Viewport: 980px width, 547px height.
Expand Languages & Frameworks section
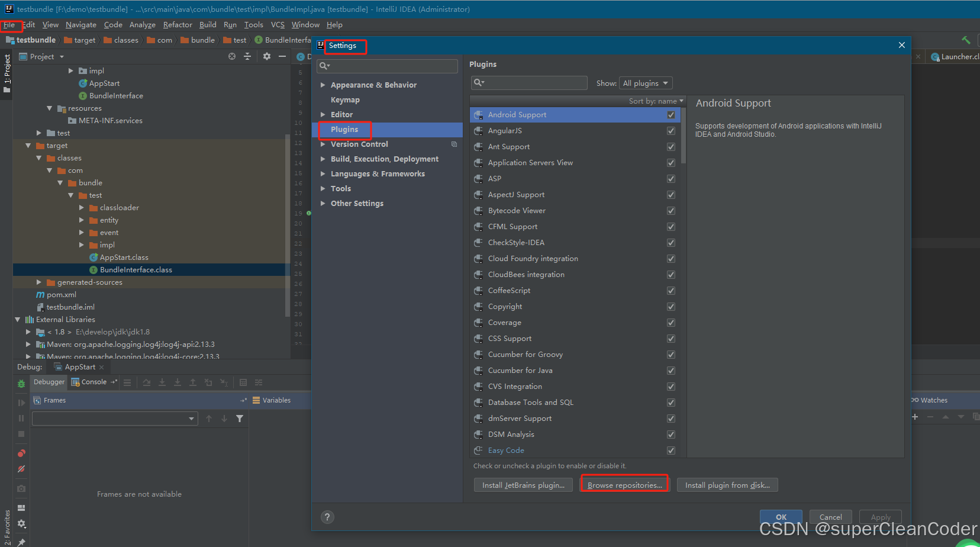tap(323, 174)
